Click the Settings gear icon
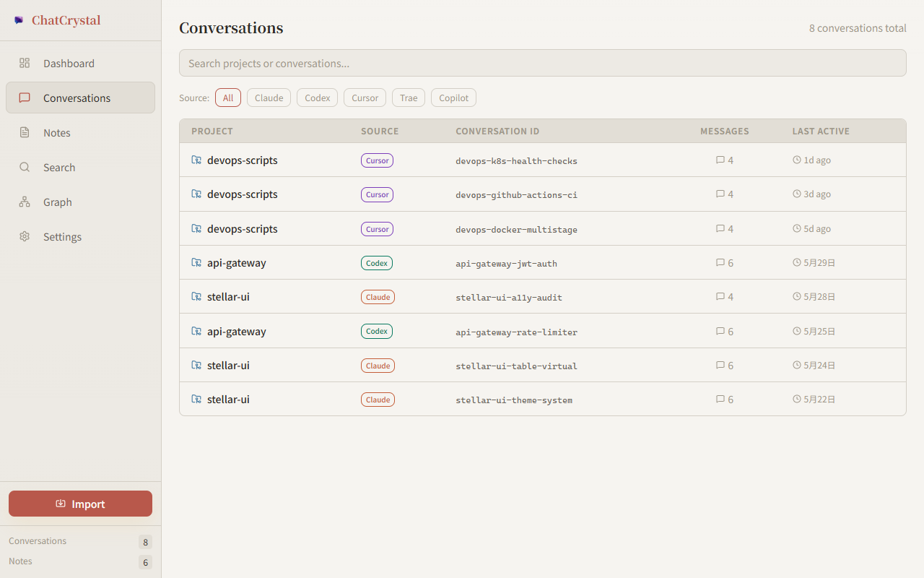 pyautogui.click(x=25, y=236)
